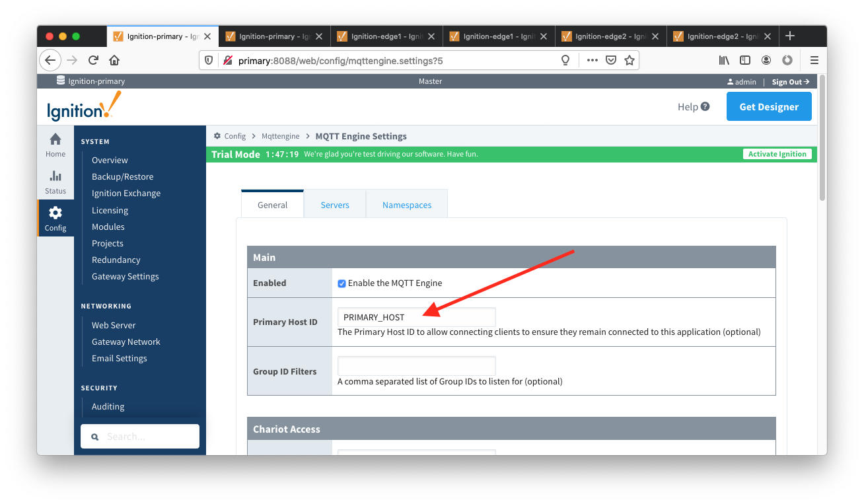864x504 pixels.
Task: Click the Pocket save icon
Action: tap(611, 60)
